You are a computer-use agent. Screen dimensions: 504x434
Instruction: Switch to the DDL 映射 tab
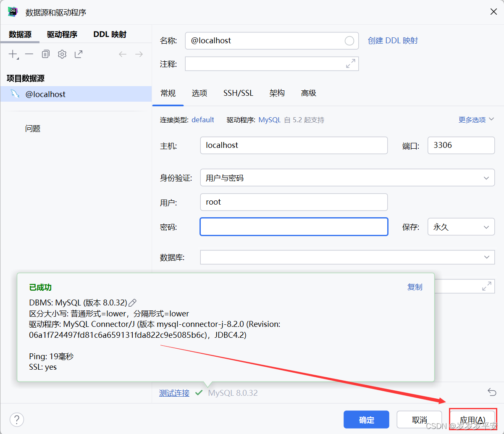[110, 34]
